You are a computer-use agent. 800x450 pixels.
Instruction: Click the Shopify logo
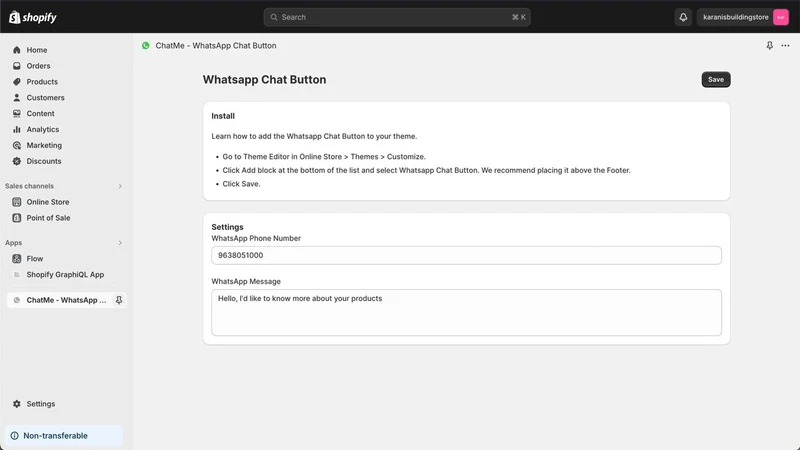32,17
